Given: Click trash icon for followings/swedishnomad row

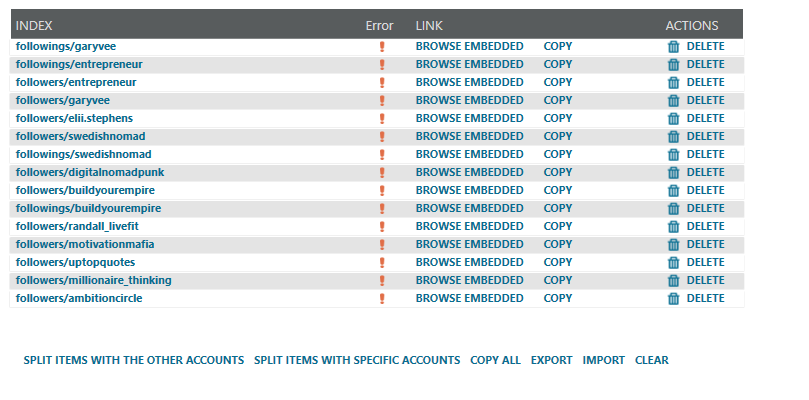Looking at the screenshot, I should (673, 154).
